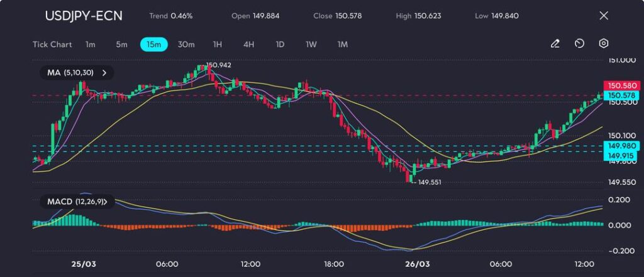Viewport: 644px width, 277px height.
Task: Switch to the 4H timeframe
Action: point(248,45)
